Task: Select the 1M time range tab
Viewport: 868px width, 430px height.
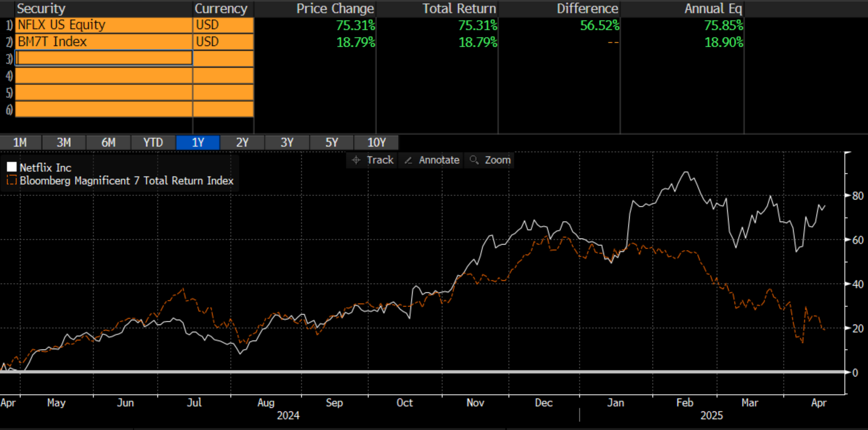Action: [x=20, y=143]
